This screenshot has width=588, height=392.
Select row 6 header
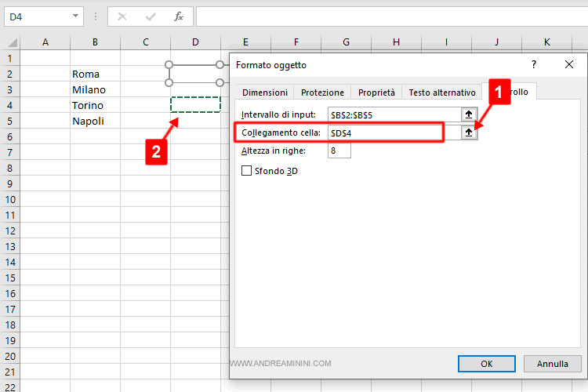[x=9, y=136]
